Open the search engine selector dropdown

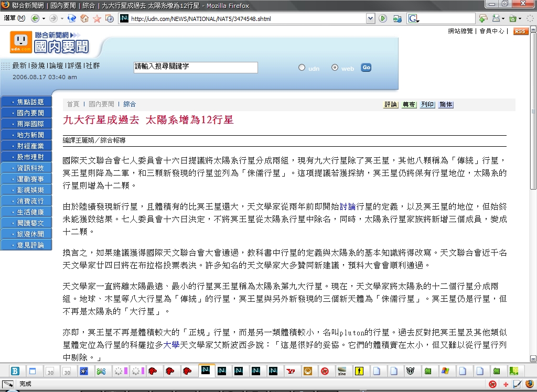[x=418, y=18]
